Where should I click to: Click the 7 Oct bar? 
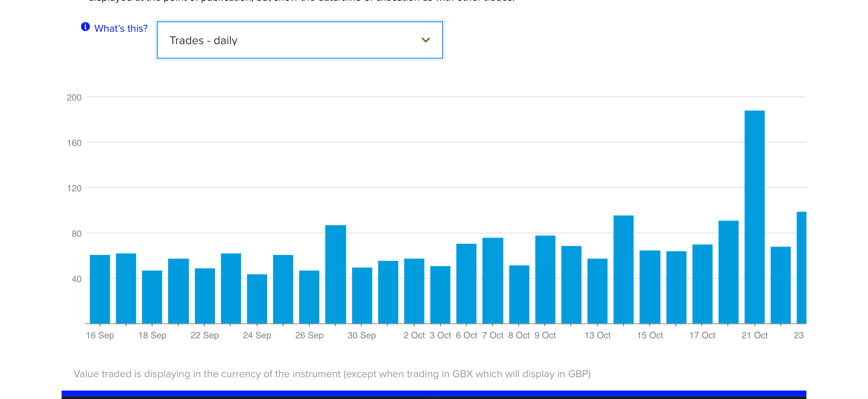[x=492, y=281]
